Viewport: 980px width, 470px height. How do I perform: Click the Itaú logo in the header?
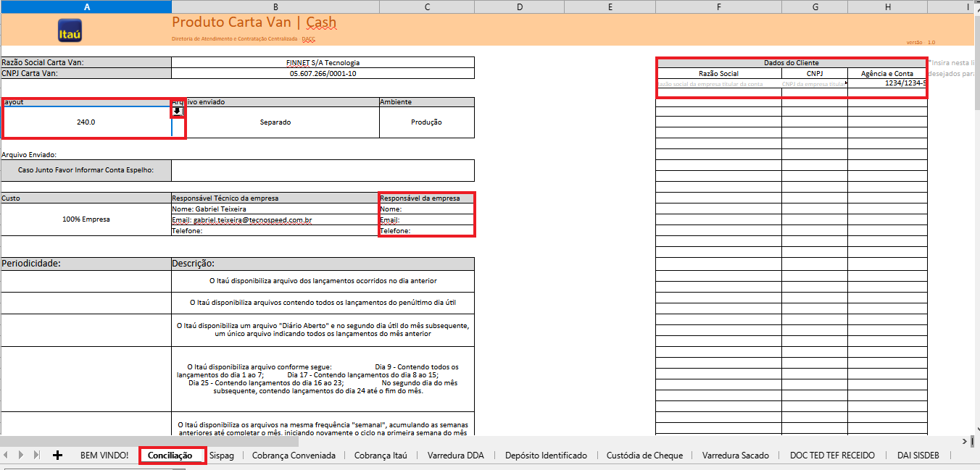pos(70,32)
